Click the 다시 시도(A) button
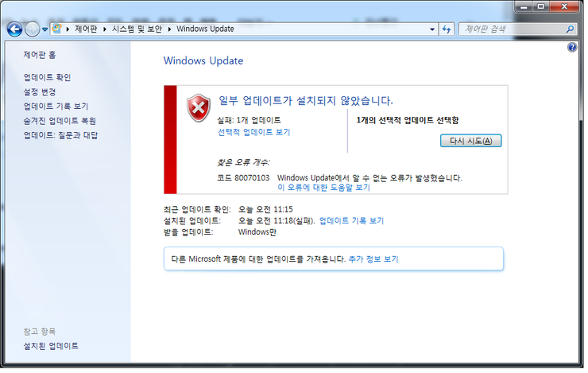Viewport: 588px width, 373px height. pos(470,141)
